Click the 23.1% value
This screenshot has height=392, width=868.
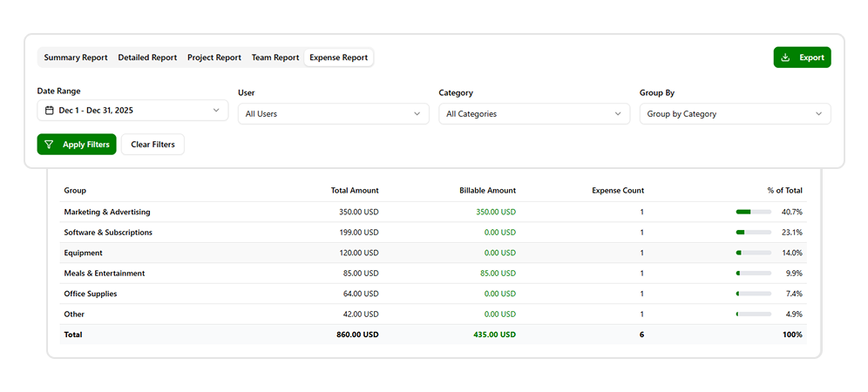pyautogui.click(x=791, y=233)
